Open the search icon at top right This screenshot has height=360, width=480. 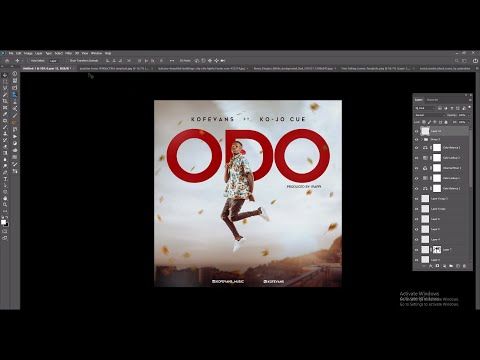pyautogui.click(x=457, y=61)
